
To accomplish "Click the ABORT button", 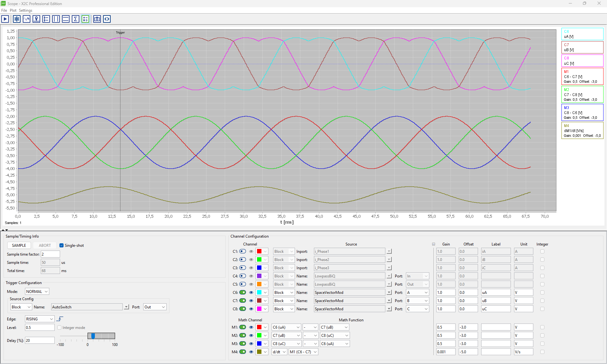I will 45,246.
